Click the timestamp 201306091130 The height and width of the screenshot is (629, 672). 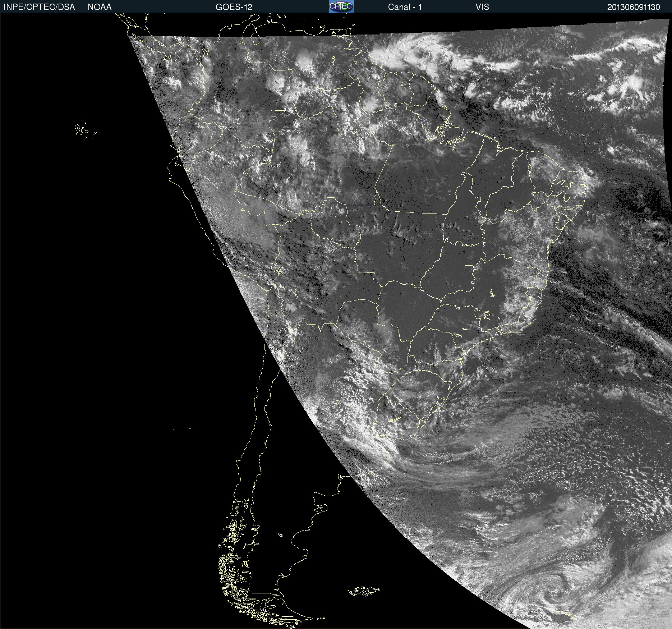(x=634, y=7)
